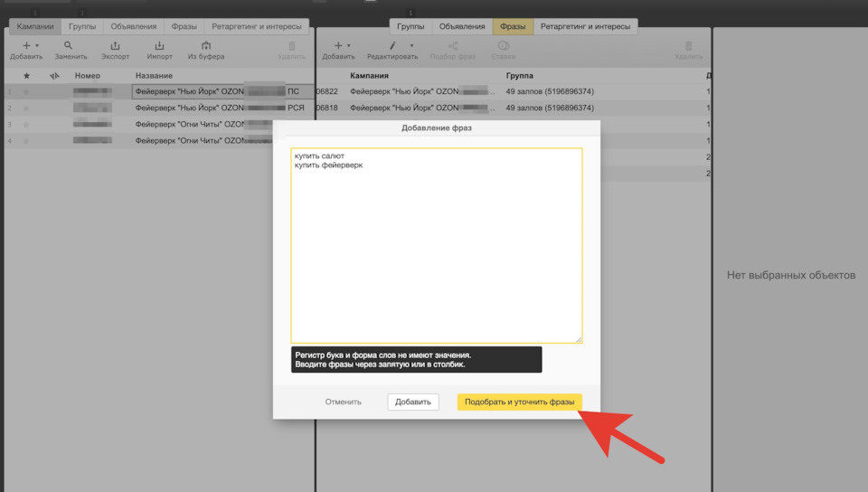
Task: Sort by the Кампания column header
Action: point(369,76)
